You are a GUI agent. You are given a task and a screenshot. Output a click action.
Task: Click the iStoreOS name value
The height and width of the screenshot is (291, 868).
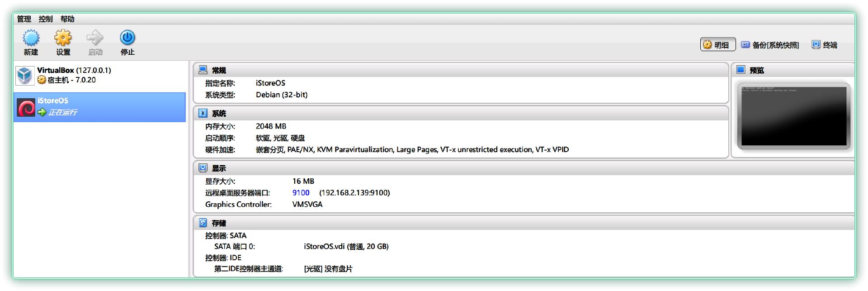click(x=270, y=83)
